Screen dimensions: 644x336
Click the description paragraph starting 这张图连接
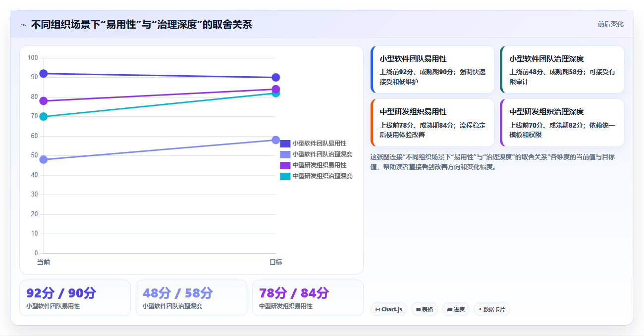point(493,162)
